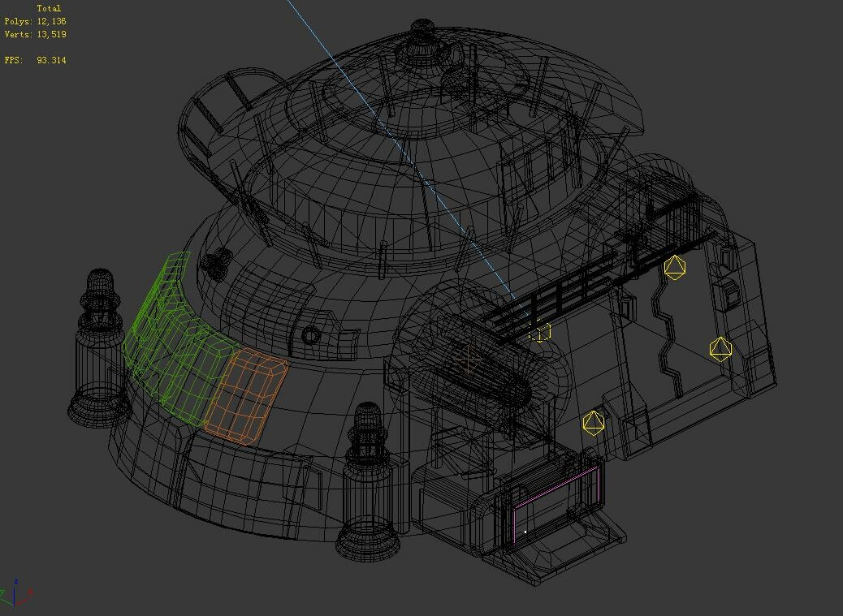Select the topmost yellow dummy helper icon
This screenshot has width=843, height=616.
[x=674, y=269]
